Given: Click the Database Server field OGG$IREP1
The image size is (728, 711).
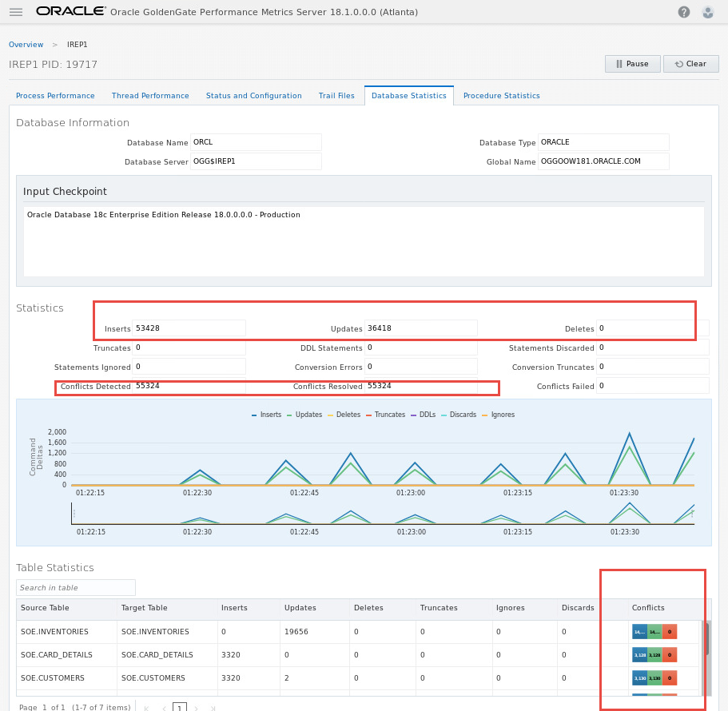Looking at the screenshot, I should coord(256,161).
